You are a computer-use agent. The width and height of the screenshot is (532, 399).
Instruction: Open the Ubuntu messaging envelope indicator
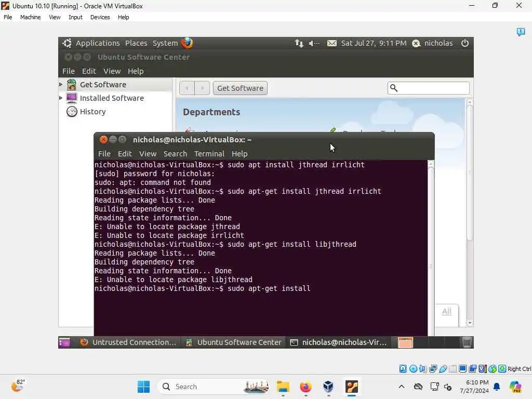332,43
